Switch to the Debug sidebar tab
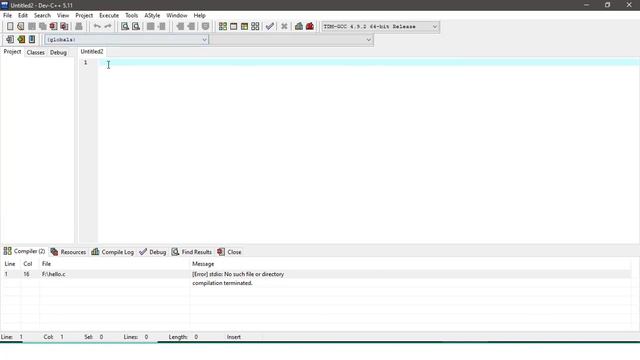 58,53
